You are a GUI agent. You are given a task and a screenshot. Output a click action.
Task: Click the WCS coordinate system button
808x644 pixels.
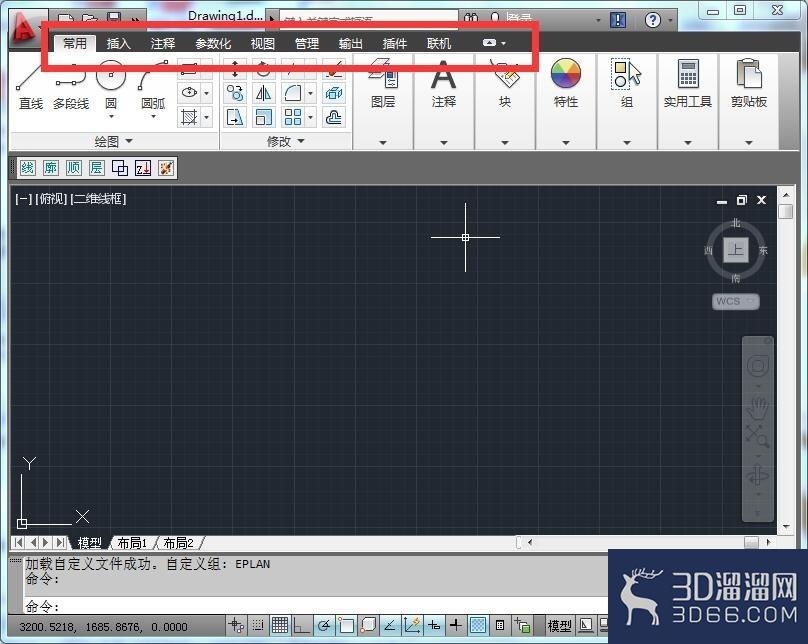pos(735,301)
